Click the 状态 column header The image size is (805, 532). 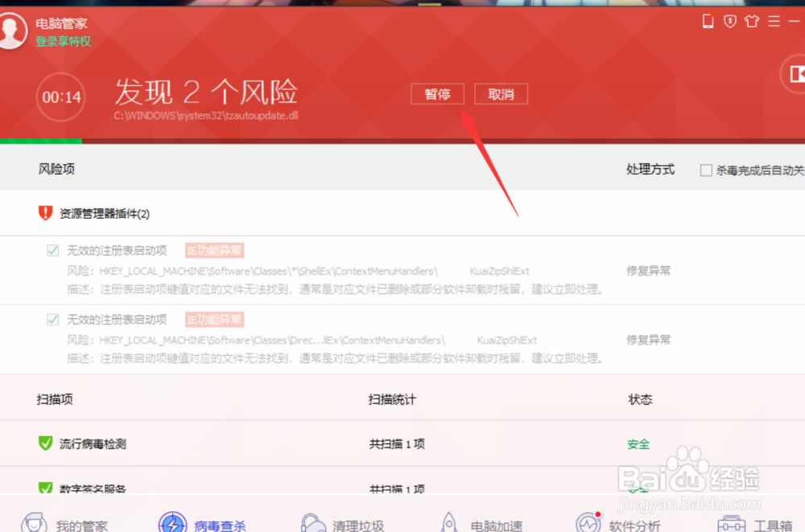click(x=640, y=399)
